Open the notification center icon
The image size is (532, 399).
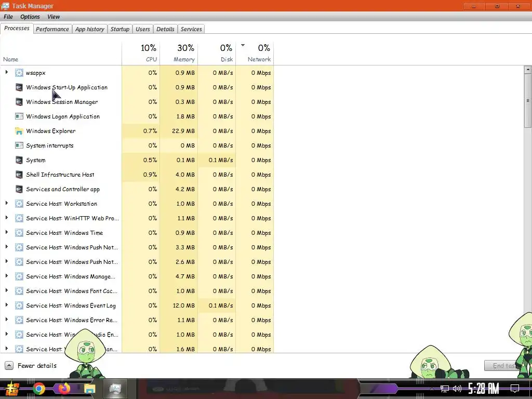(515, 389)
